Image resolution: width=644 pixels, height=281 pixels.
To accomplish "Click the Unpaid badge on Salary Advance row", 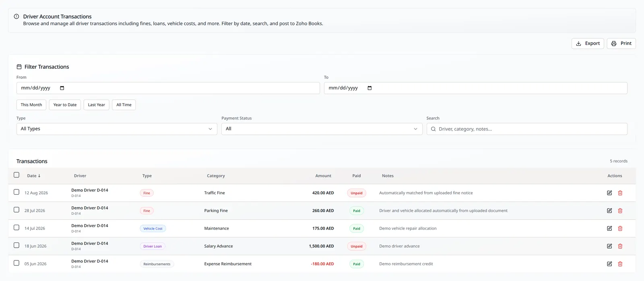I will 357,246.
